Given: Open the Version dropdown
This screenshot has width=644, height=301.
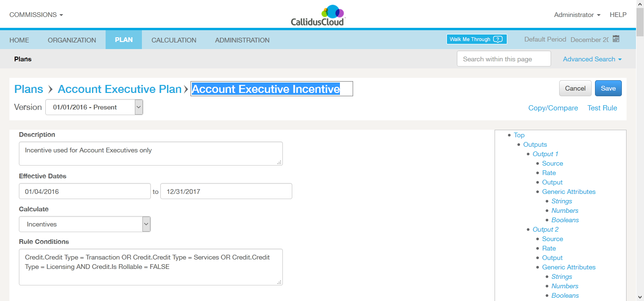Looking at the screenshot, I should 94,107.
